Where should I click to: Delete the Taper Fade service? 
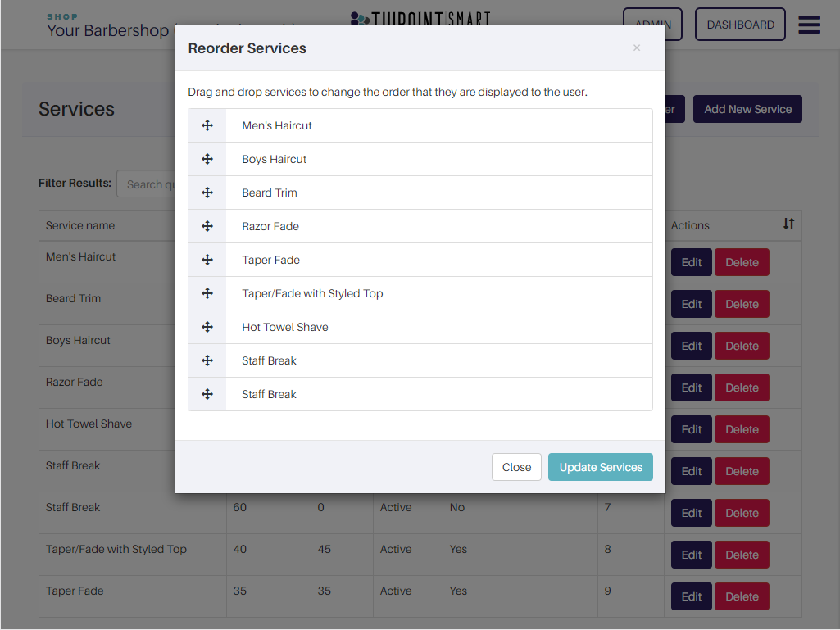(x=742, y=596)
